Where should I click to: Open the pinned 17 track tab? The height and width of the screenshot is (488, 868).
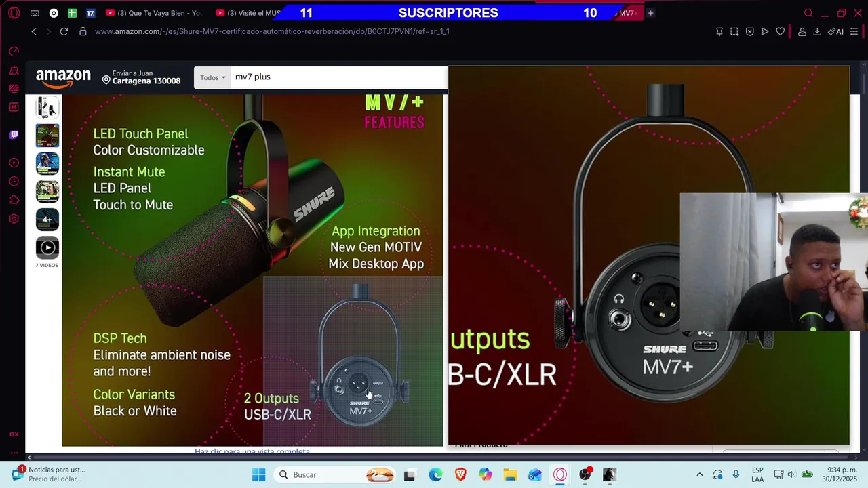pyautogui.click(x=90, y=13)
